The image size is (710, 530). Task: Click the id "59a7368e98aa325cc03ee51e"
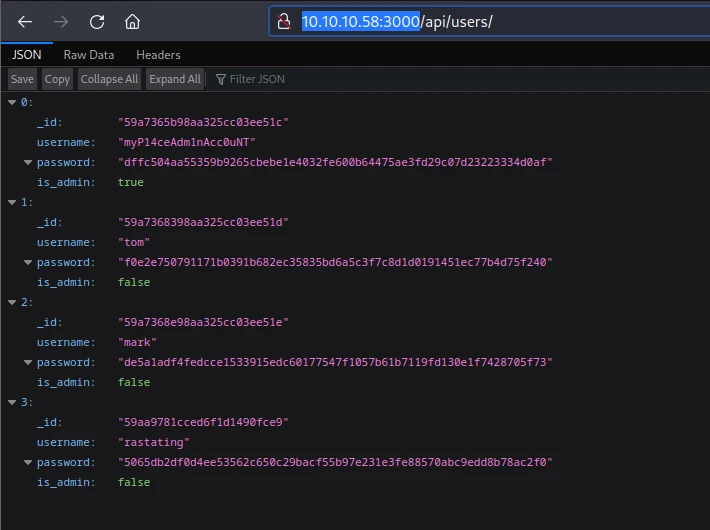[x=203, y=323]
